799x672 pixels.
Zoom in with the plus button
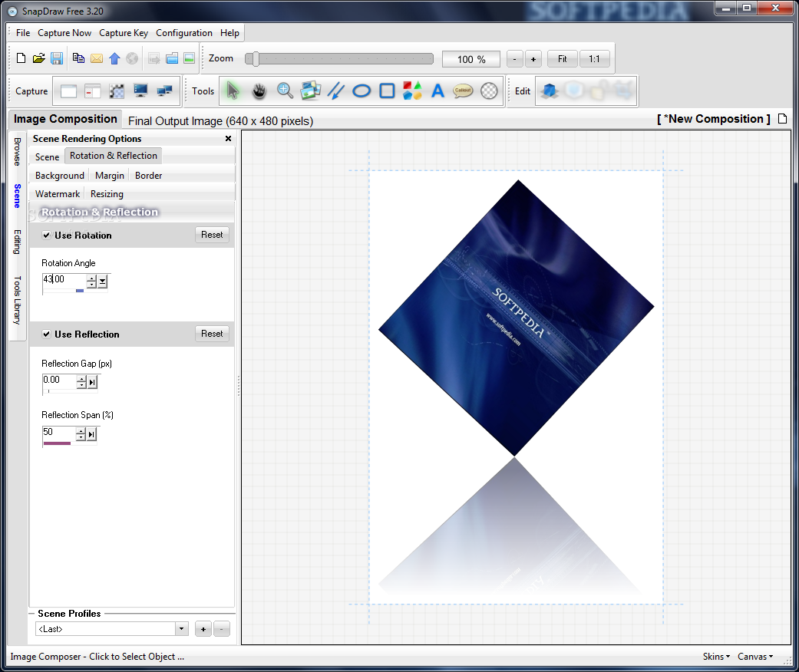533,59
